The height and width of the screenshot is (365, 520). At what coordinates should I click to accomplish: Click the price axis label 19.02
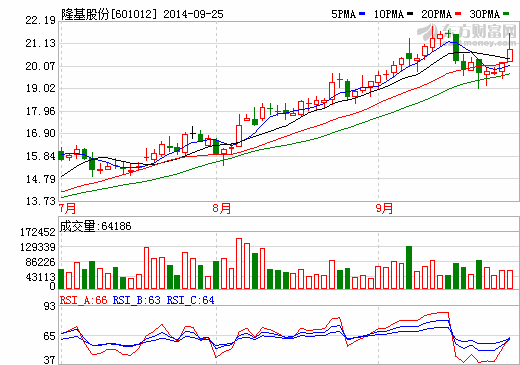pyautogui.click(x=40, y=88)
